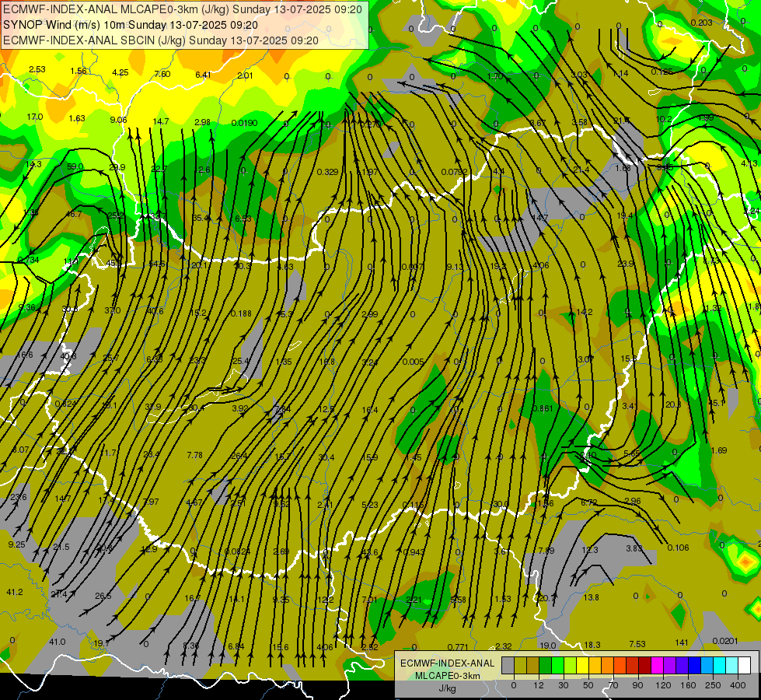Click the map value 12.3
Viewport: 761px width, 700px height.
[590, 550]
